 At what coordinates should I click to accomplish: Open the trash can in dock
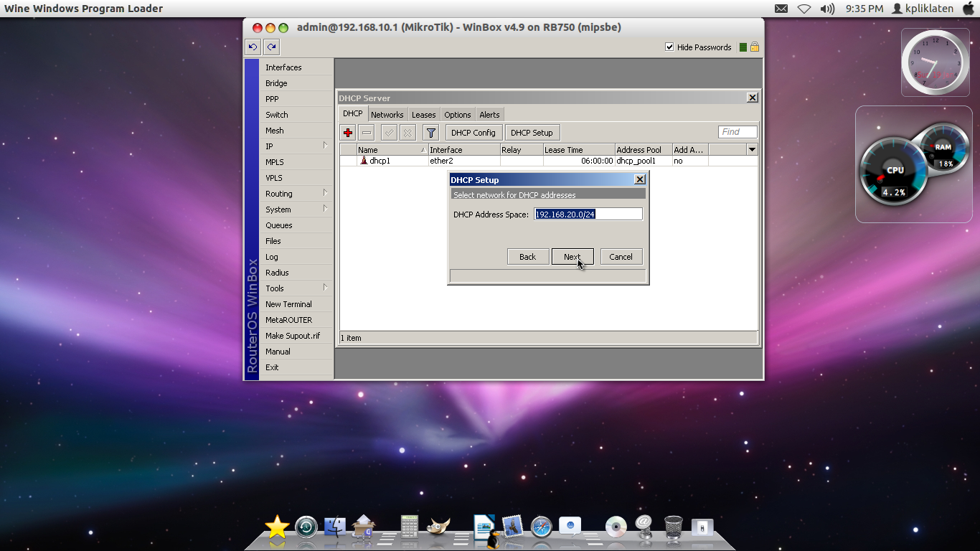click(674, 527)
